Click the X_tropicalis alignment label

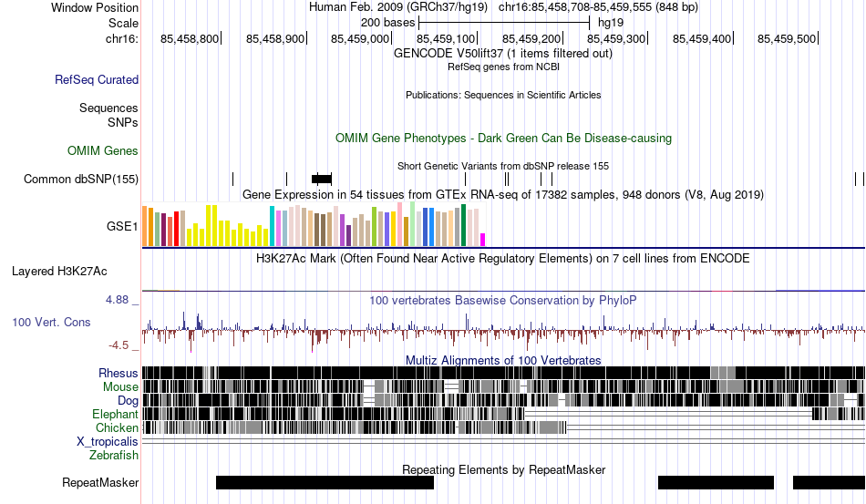tap(108, 442)
